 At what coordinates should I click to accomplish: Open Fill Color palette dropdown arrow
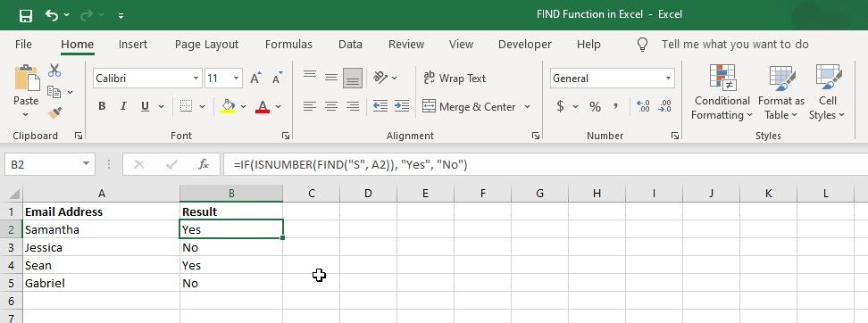[243, 107]
